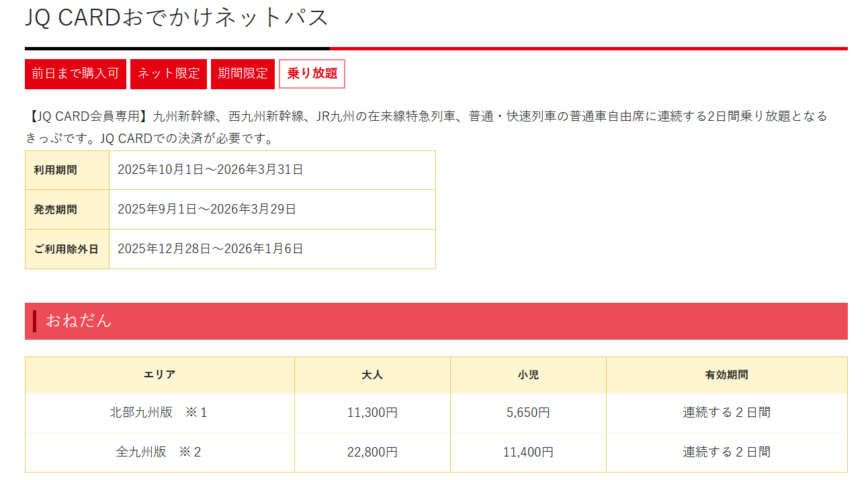Click the ネット限定 tag
Screen dimensions: 868x480
[169, 74]
